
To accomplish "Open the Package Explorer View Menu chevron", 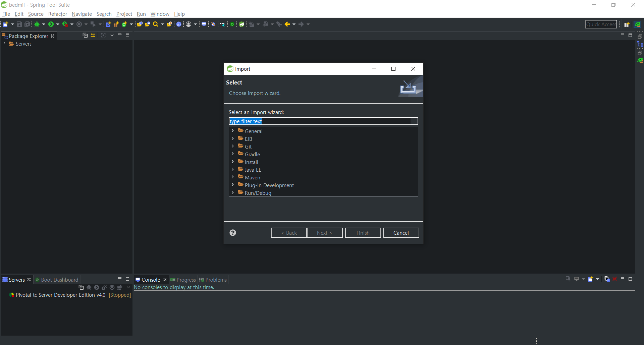I will click(x=112, y=35).
